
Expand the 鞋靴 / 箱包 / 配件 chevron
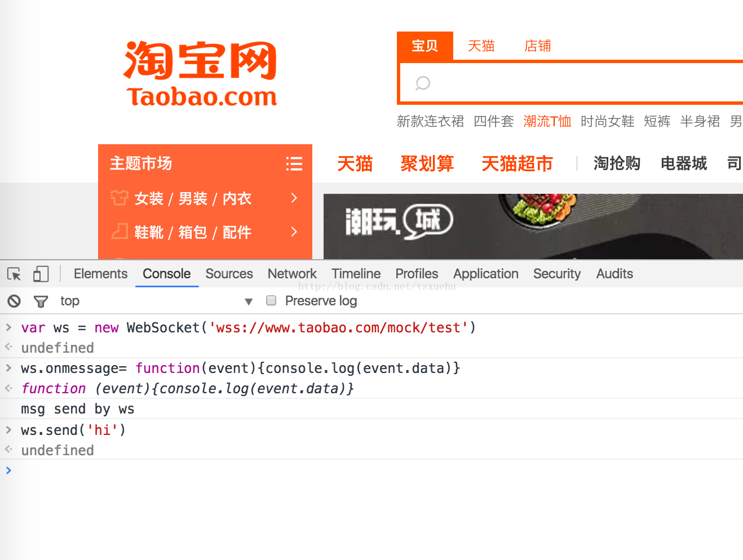click(294, 232)
